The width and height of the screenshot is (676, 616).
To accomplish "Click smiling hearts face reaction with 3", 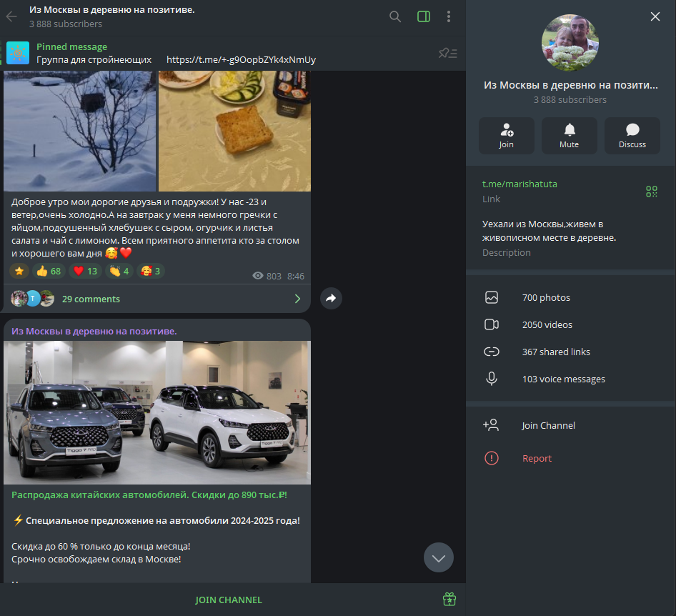I will coord(151,271).
